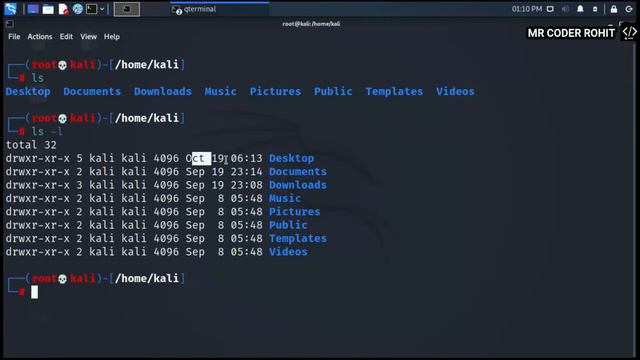The width and height of the screenshot is (640, 360).
Task: Click 'Templates' in the first ls output
Action: point(394,91)
